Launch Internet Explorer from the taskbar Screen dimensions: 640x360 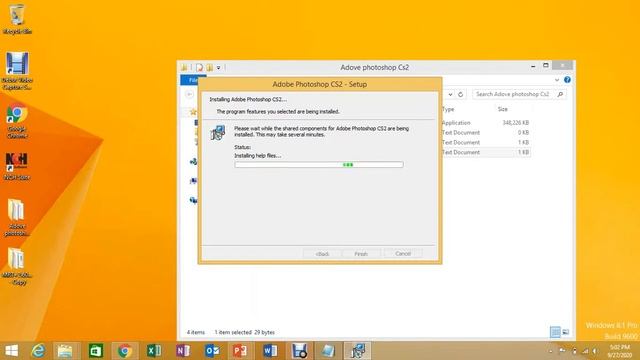coord(38,351)
